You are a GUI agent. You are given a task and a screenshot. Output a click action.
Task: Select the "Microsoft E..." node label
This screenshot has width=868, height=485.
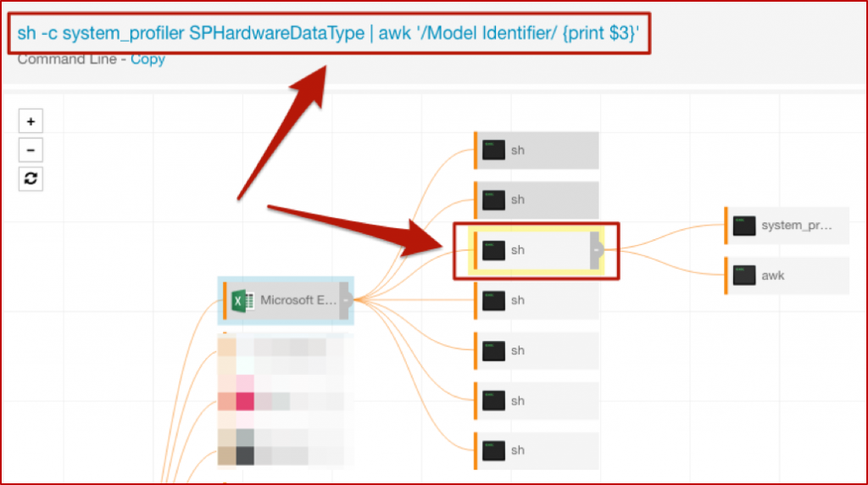click(x=297, y=299)
